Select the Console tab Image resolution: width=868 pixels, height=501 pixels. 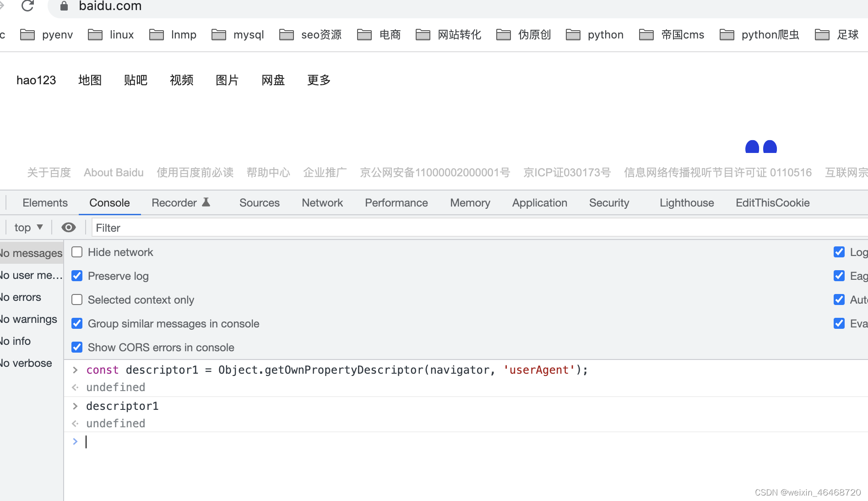pos(109,203)
